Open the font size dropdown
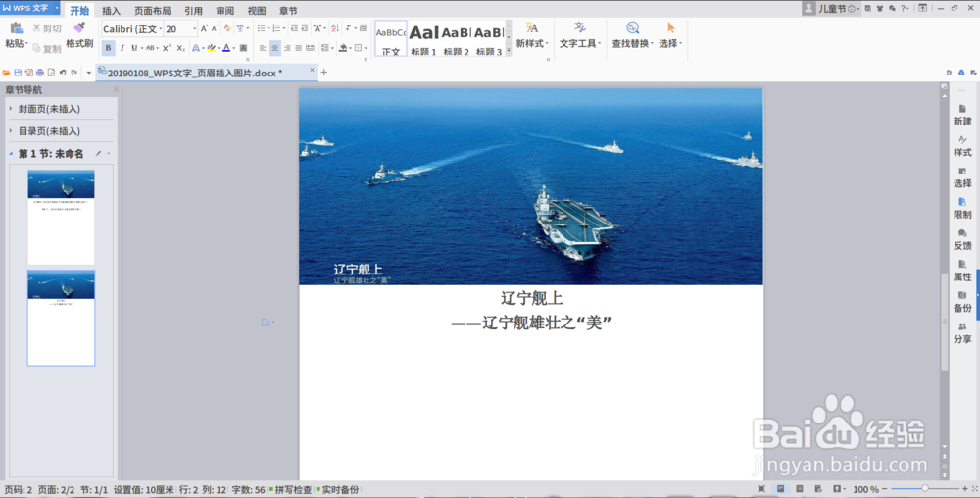The image size is (980, 498). 194,29
